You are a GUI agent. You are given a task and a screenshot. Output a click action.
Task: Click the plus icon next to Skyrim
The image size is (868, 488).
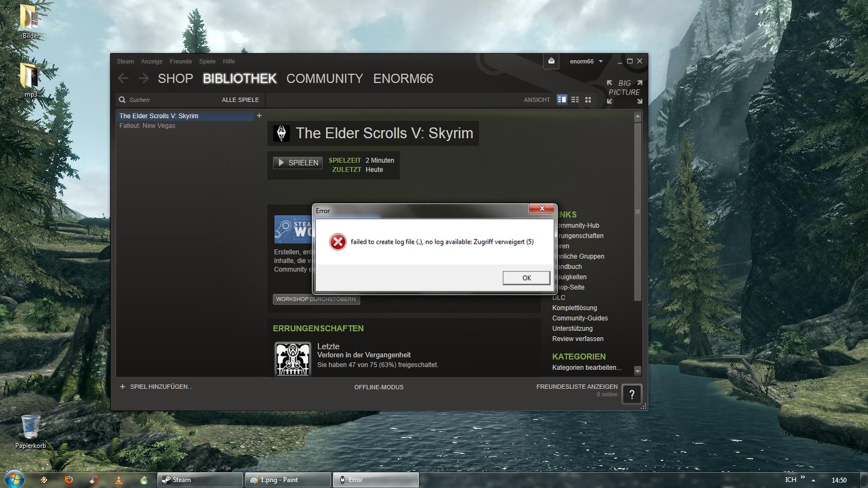(259, 116)
